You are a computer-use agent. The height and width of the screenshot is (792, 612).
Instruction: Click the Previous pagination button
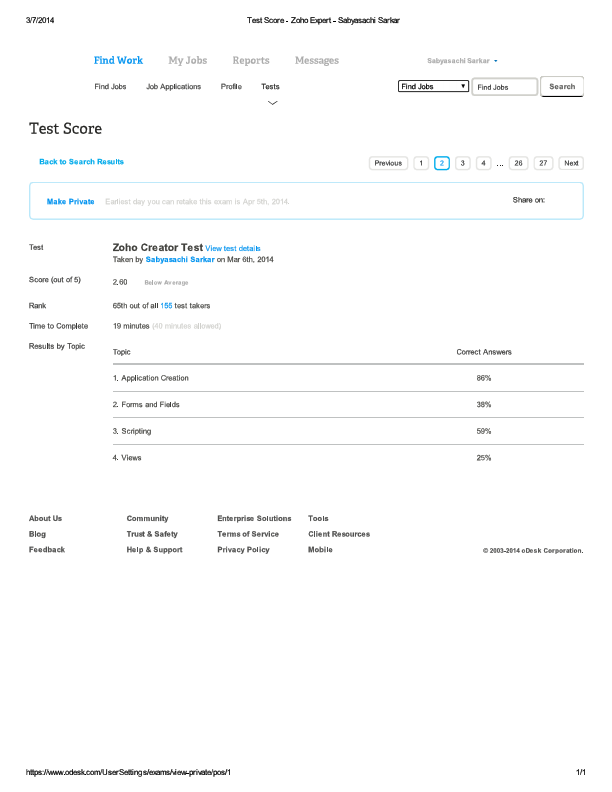388,163
